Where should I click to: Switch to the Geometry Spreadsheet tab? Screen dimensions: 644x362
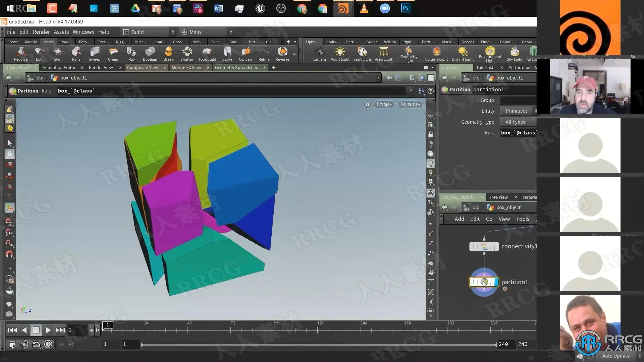[237, 67]
